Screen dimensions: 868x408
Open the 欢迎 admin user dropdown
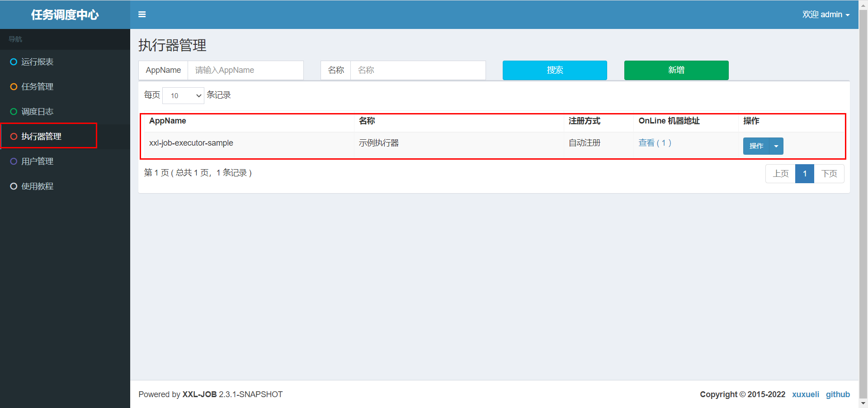pos(826,14)
